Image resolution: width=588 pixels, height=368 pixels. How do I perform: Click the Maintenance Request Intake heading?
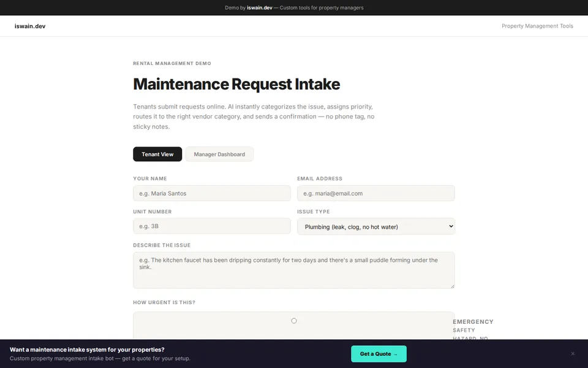click(x=236, y=84)
